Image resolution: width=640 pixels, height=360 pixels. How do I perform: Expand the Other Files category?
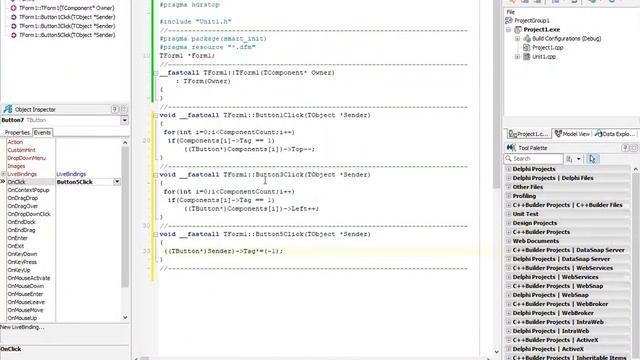coord(509,187)
